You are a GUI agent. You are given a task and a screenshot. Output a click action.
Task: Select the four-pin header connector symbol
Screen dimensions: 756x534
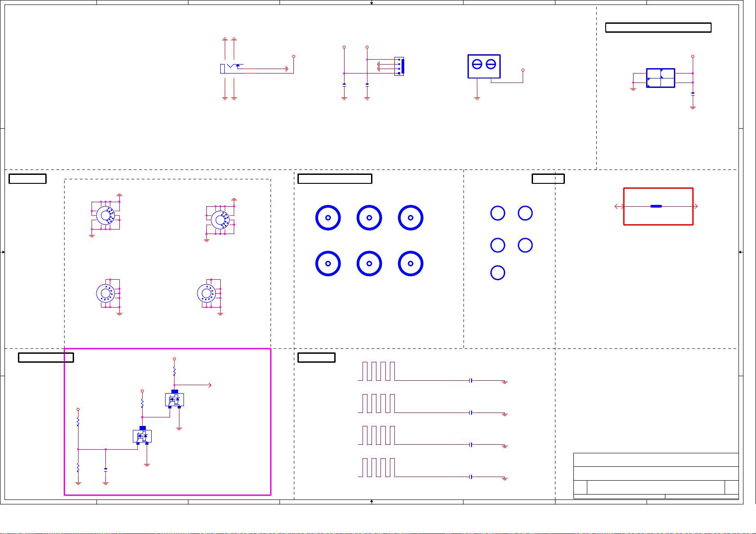pyautogui.click(x=399, y=66)
